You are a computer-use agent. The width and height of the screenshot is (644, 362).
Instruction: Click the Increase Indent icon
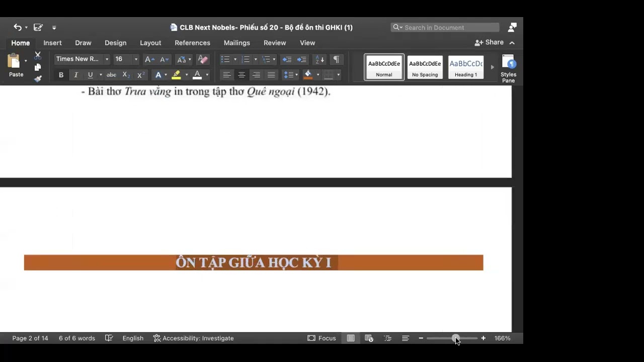pyautogui.click(x=301, y=59)
